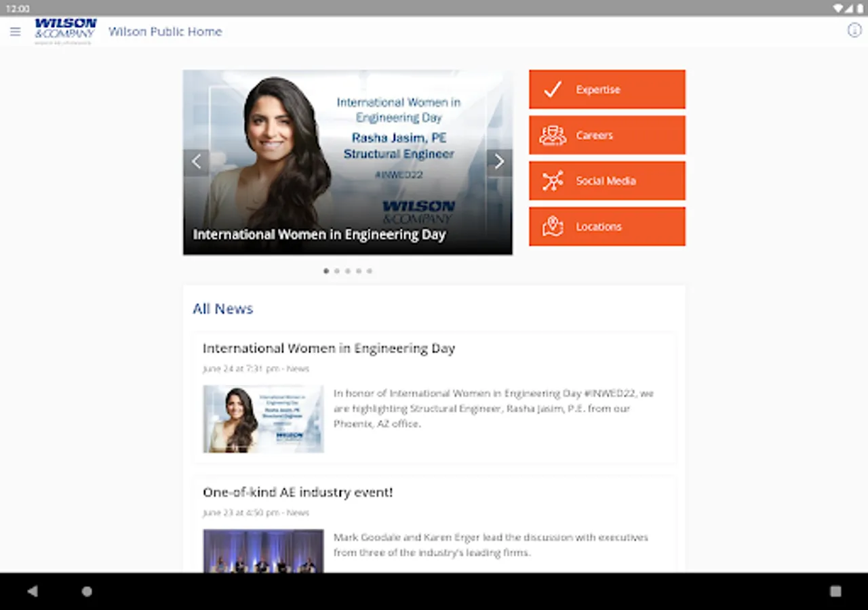The image size is (868, 610).
Task: Open the Expertise tile
Action: [607, 89]
